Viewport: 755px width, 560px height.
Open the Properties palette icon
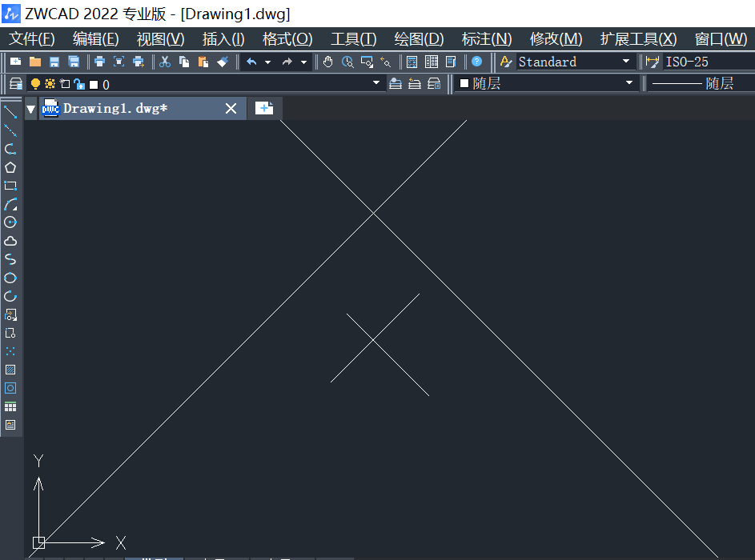tap(412, 62)
